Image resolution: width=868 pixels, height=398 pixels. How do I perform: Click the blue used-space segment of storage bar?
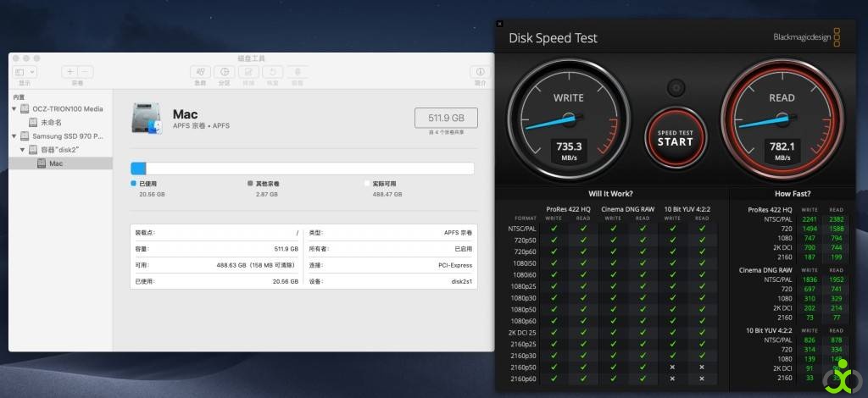pos(138,169)
